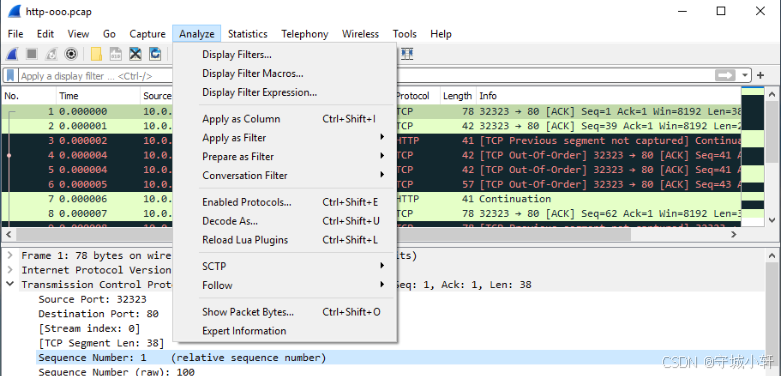
Task: Open the Tools menu
Action: [x=404, y=34]
